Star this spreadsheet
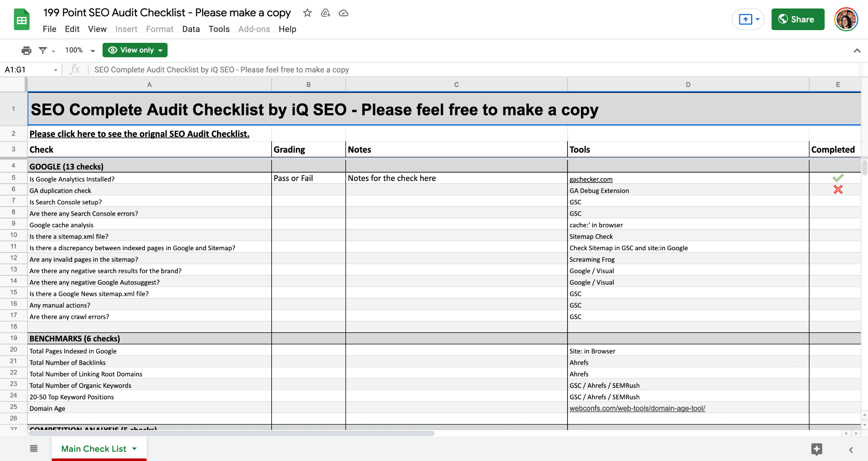This screenshot has height=461, width=868. click(307, 13)
